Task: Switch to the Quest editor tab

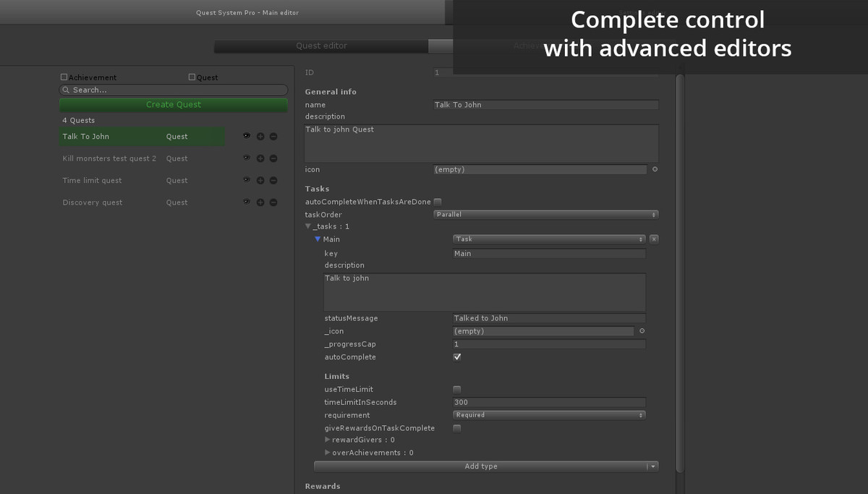Action: click(321, 46)
